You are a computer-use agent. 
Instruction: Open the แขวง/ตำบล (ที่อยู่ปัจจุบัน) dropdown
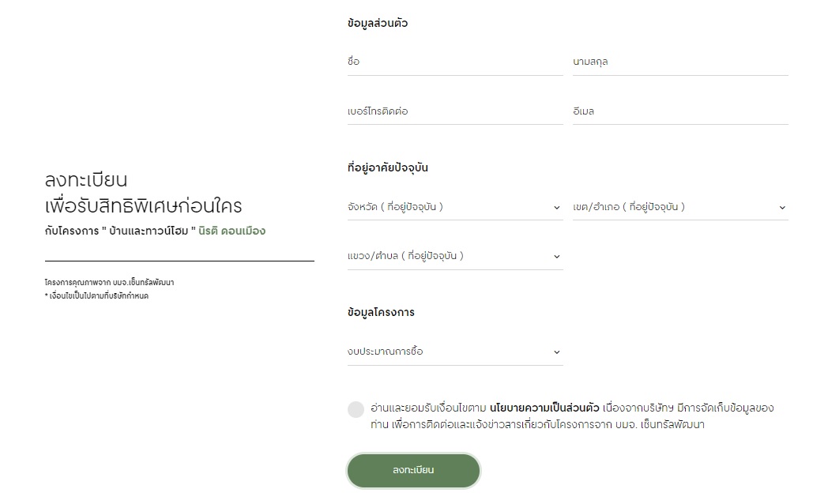coord(455,256)
